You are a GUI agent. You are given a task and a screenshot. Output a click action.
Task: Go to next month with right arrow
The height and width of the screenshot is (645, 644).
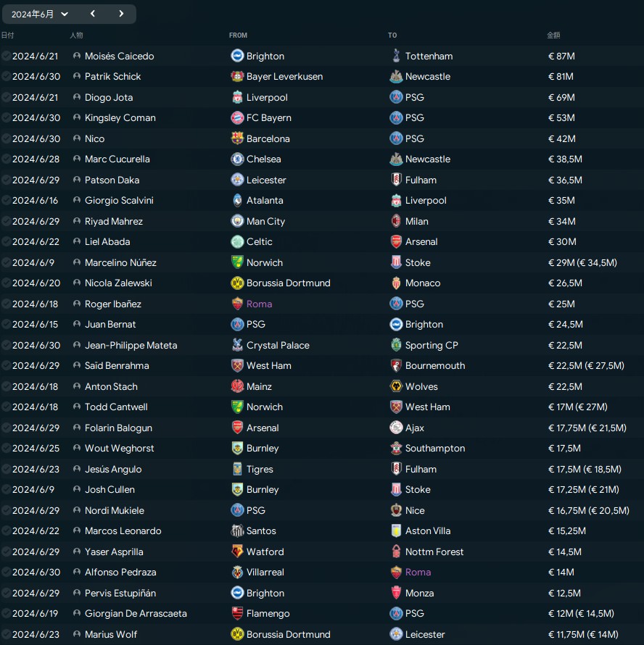(x=121, y=14)
